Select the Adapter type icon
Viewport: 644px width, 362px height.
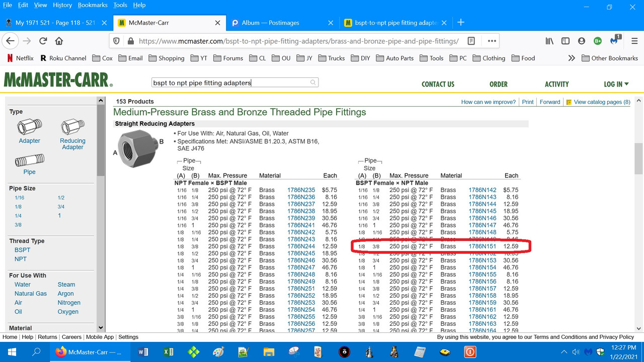(29, 127)
